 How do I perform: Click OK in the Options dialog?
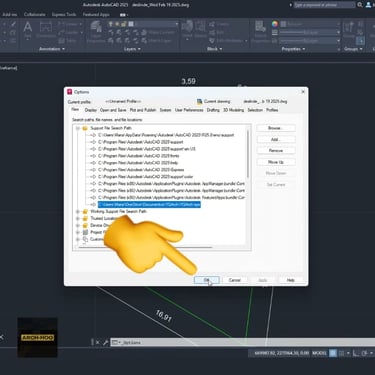[x=207, y=280]
